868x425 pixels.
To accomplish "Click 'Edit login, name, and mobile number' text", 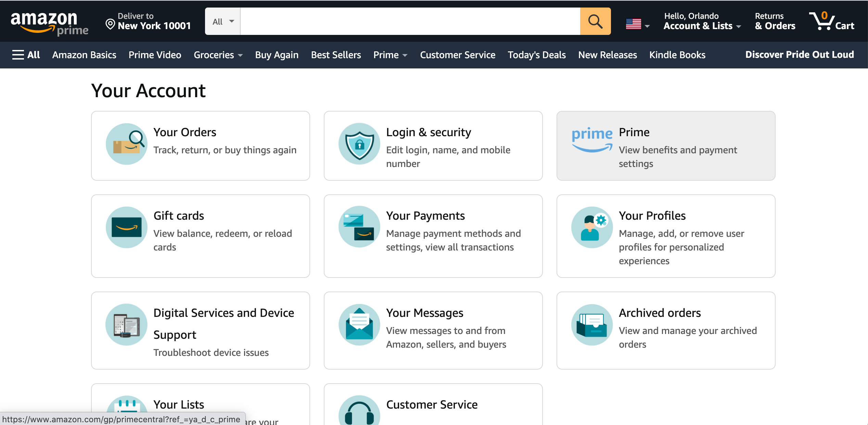I will point(448,157).
